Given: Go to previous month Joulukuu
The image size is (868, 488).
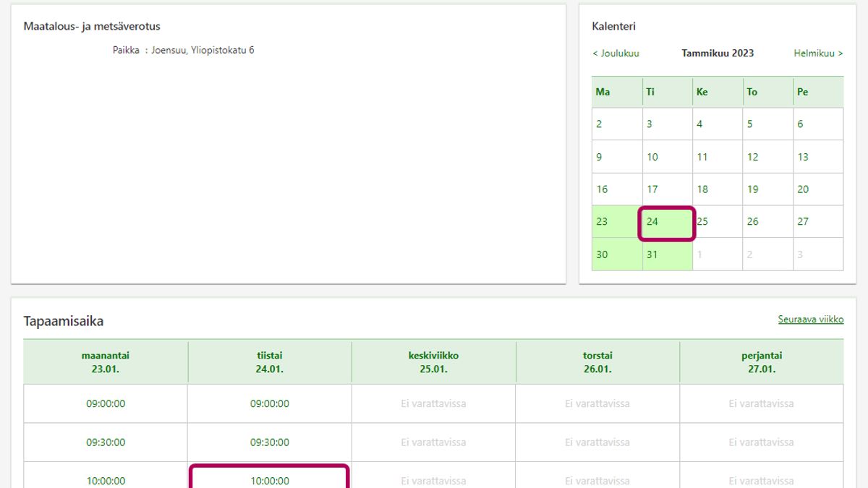Looking at the screenshot, I should tap(616, 53).
